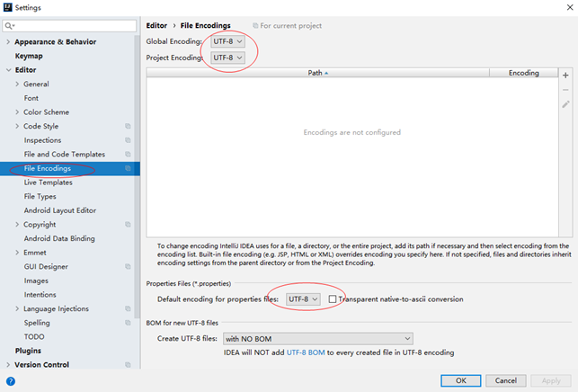
Task: Open Intentions settings page
Action: click(40, 295)
